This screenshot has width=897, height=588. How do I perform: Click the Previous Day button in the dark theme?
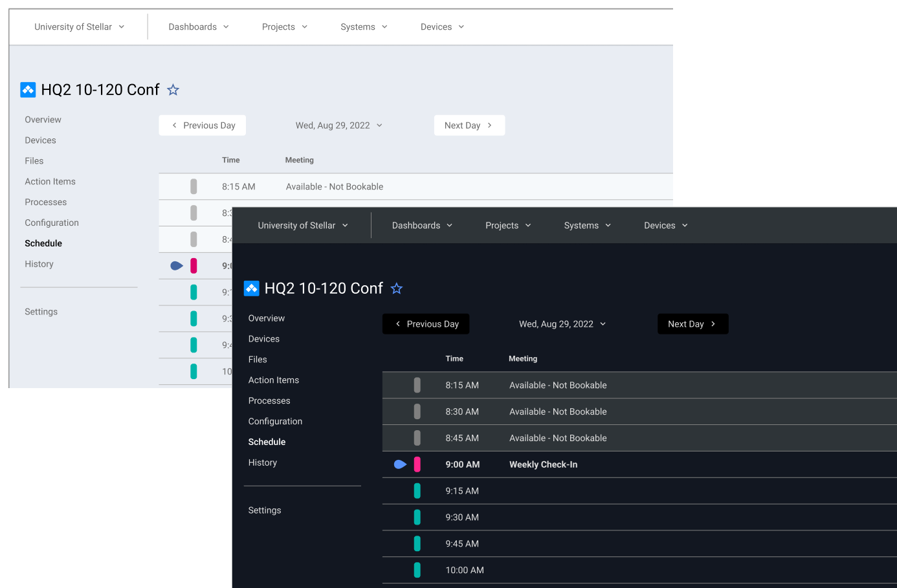[426, 324]
